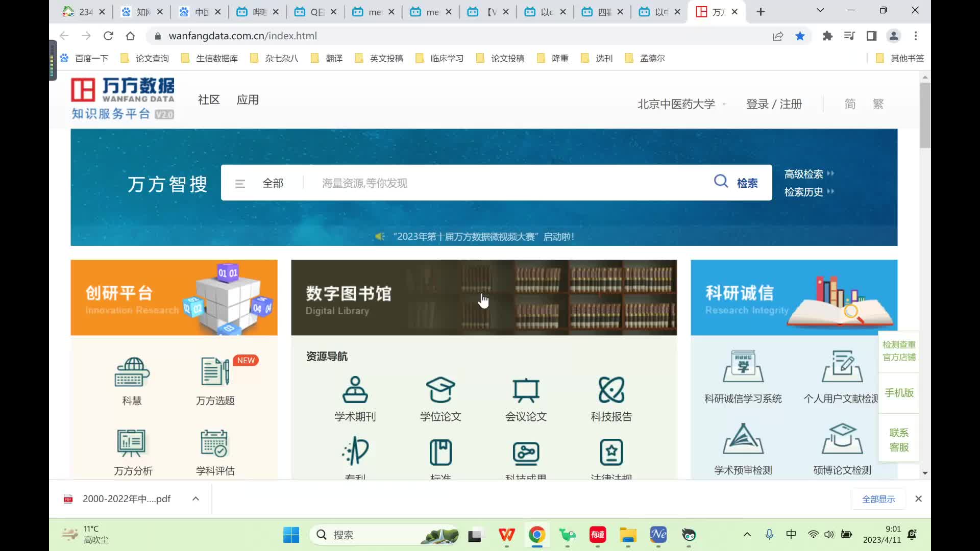Toggle Chinese input method 中
980x551 pixels.
click(x=791, y=534)
